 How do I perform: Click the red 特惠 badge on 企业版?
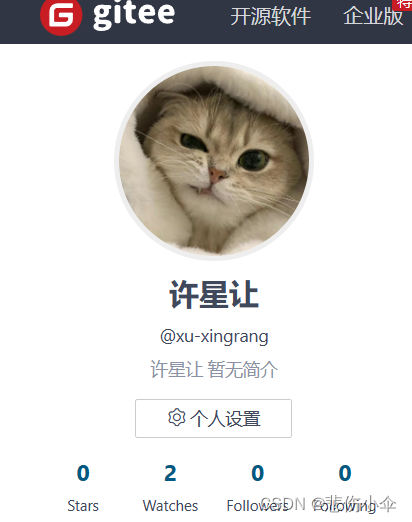(x=402, y=5)
